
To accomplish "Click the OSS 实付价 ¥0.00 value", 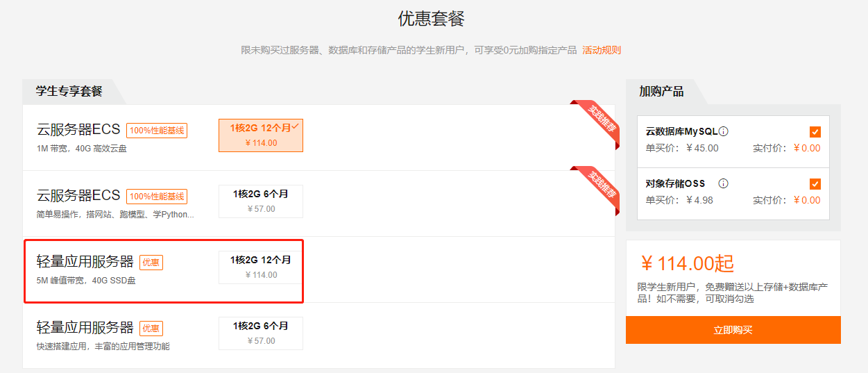I will click(x=807, y=200).
